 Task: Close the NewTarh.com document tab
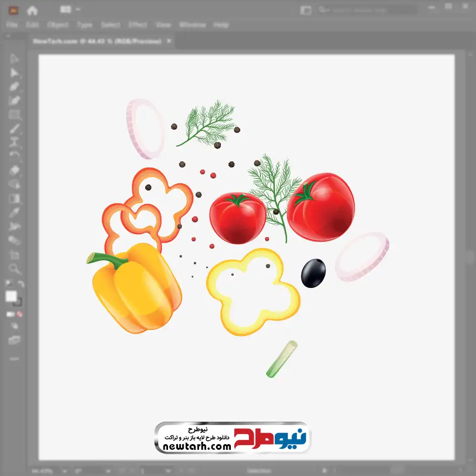(169, 41)
